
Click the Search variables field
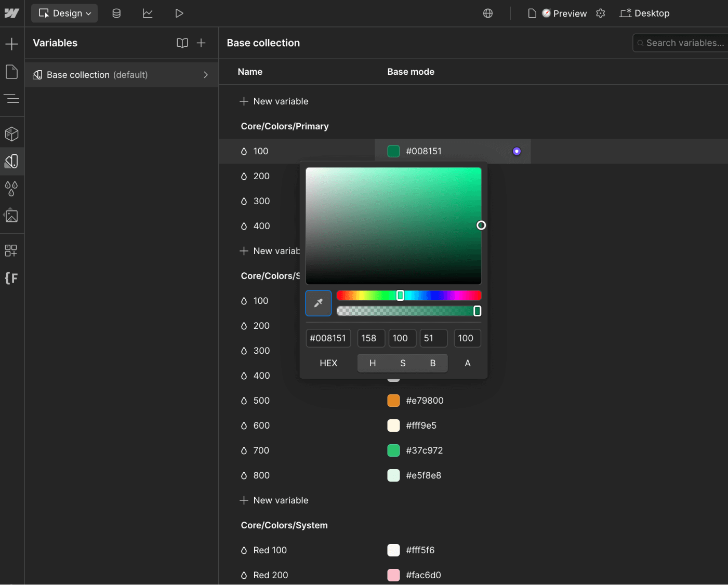pyautogui.click(x=681, y=43)
